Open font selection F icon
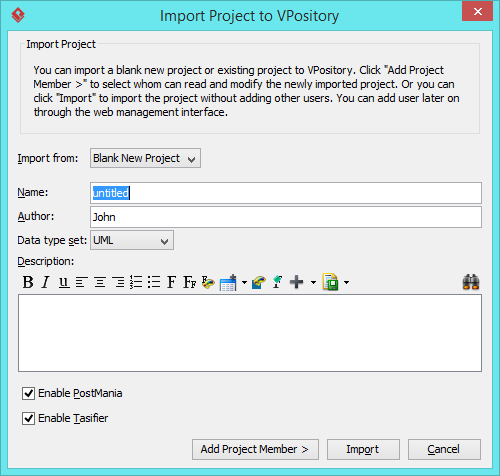 coord(171,282)
